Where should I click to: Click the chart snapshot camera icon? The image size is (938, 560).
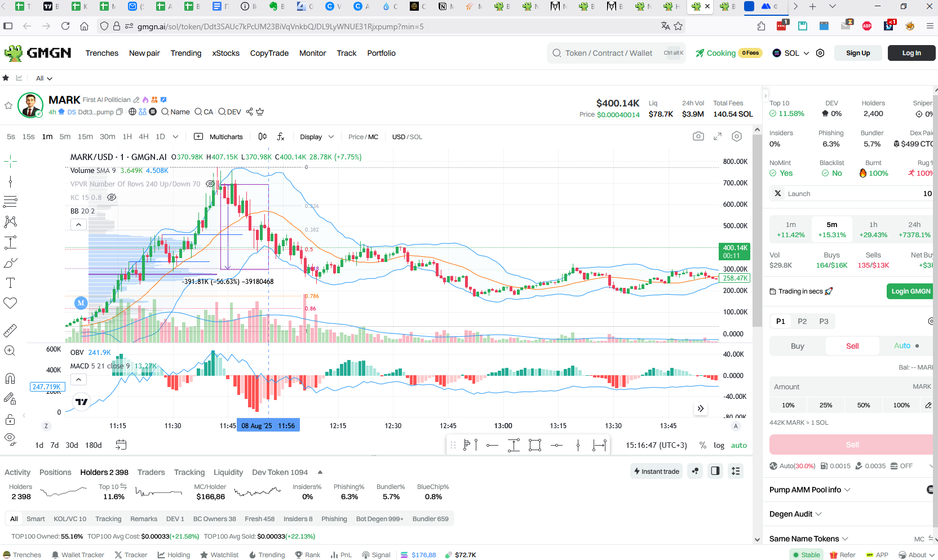click(698, 136)
